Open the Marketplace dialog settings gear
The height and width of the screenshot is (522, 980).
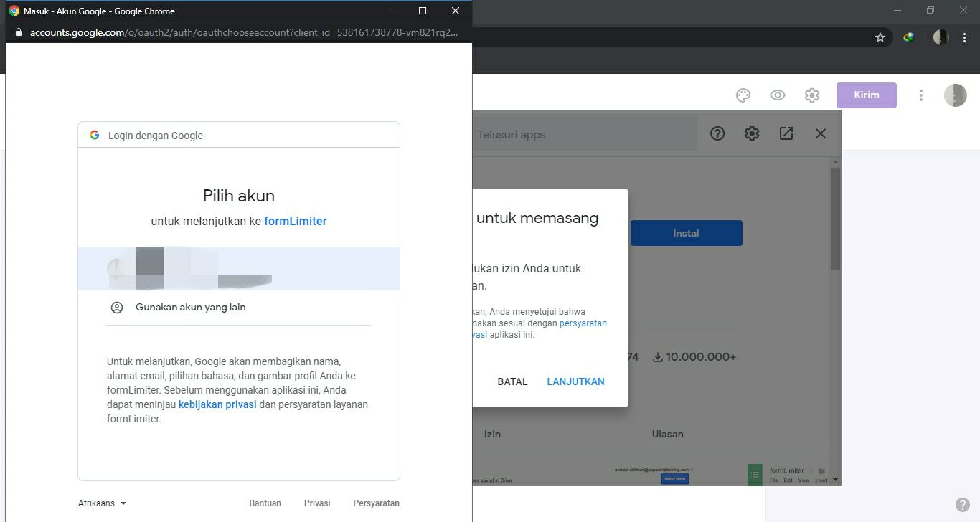(x=751, y=133)
